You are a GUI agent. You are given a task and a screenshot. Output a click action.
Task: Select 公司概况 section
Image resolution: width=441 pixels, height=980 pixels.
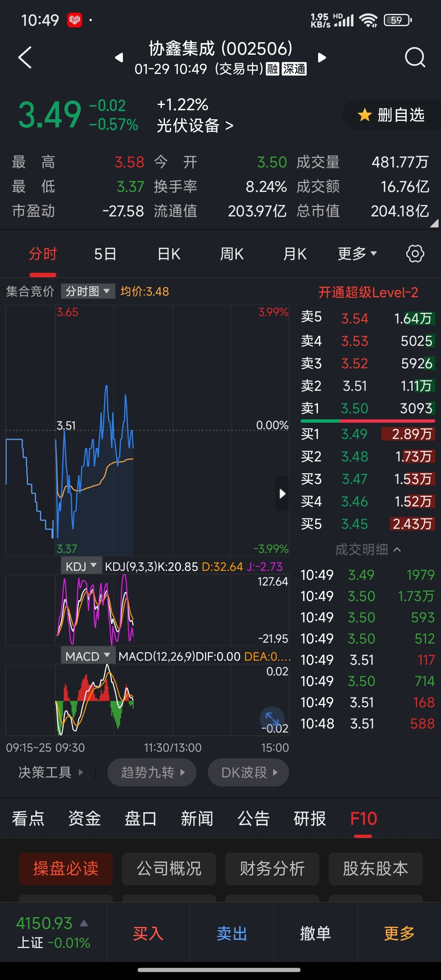coord(169,869)
